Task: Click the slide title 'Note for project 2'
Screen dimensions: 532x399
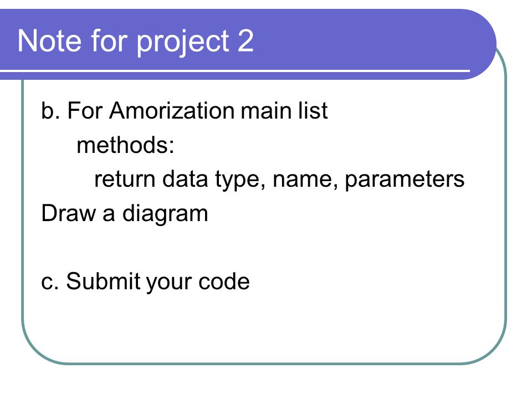Action: (135, 42)
